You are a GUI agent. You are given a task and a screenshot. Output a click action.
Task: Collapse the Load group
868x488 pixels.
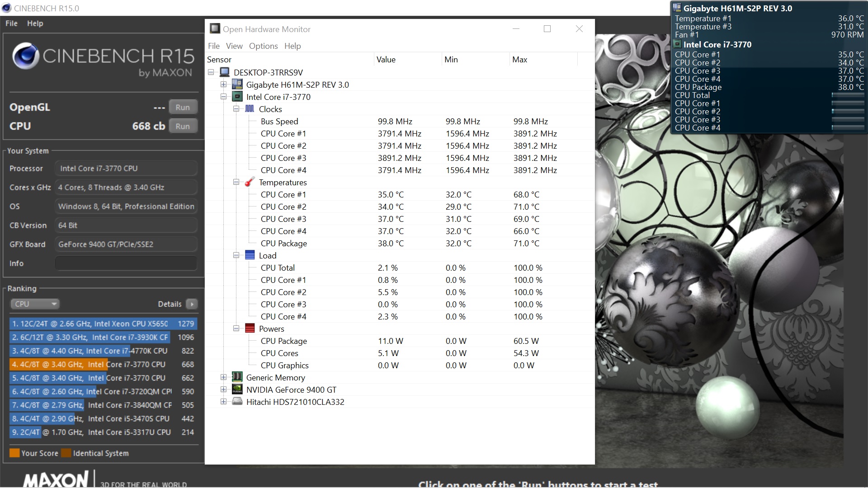236,255
